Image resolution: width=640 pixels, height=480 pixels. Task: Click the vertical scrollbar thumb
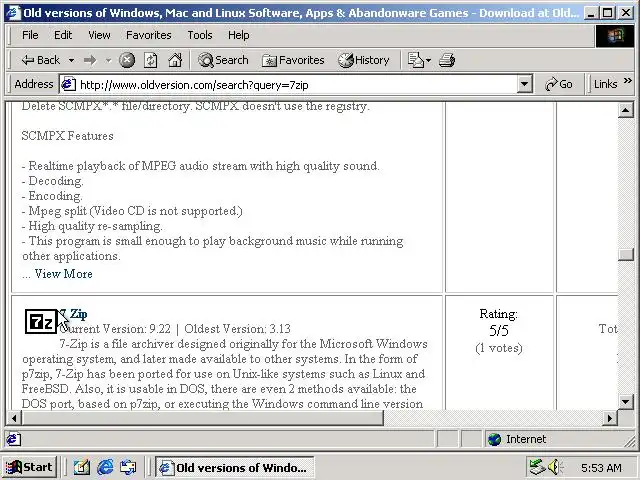625,255
